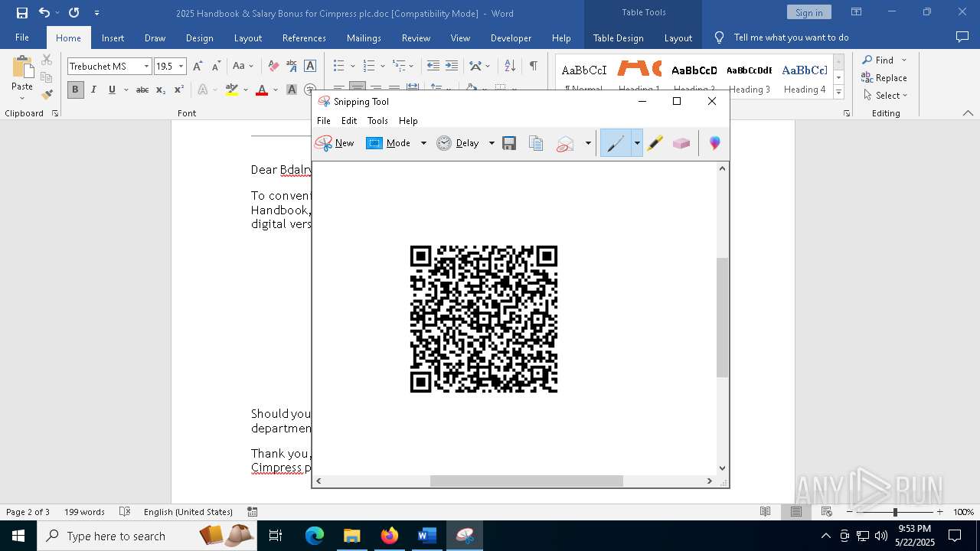980x551 pixels.
Task: Click Snipping Tool horizontal scrollbar thumb
Action: pos(526,481)
